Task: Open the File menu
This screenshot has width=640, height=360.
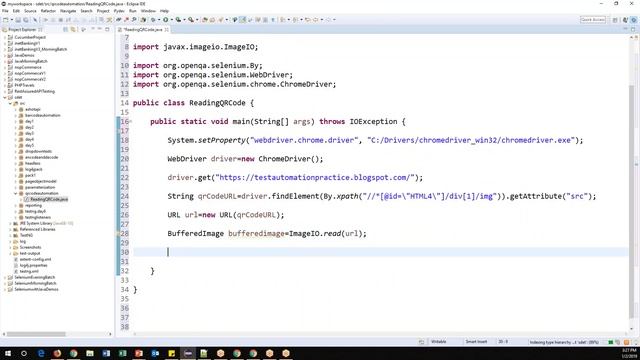Action: click(x=5, y=11)
